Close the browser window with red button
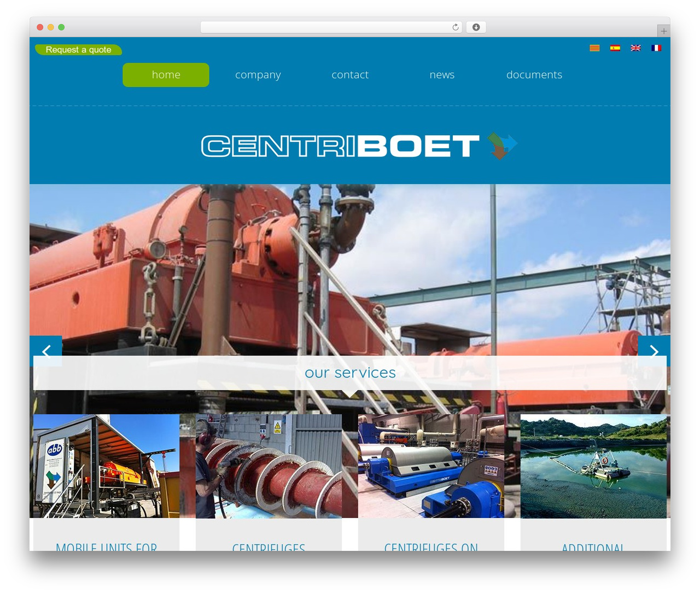The width and height of the screenshot is (700, 593). click(x=40, y=27)
